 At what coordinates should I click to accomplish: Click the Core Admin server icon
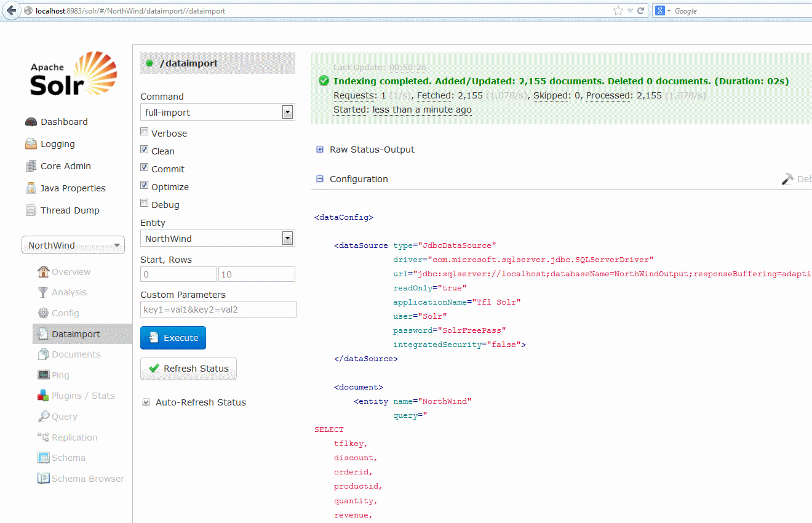[31, 166]
